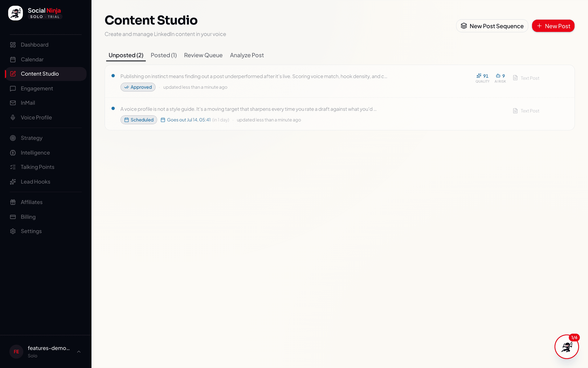Click the Voice Profile microphone icon
This screenshot has height=368, width=588.
coord(13,118)
